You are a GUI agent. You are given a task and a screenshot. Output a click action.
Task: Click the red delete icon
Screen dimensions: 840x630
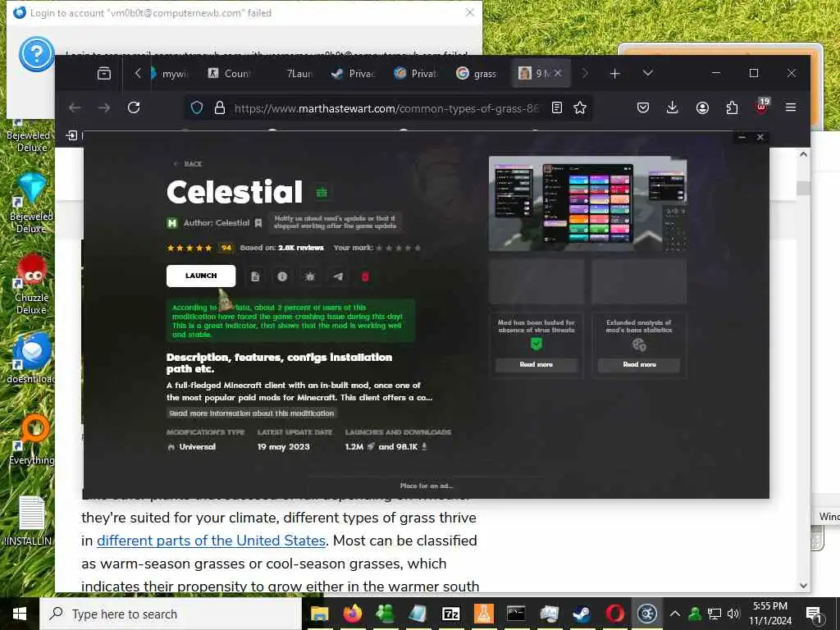[365, 276]
